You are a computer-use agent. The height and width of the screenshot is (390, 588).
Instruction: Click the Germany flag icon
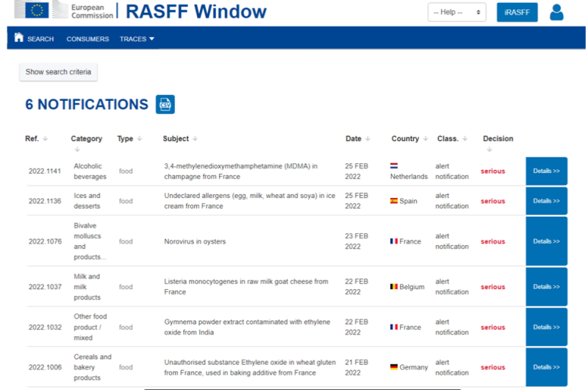pyautogui.click(x=394, y=366)
